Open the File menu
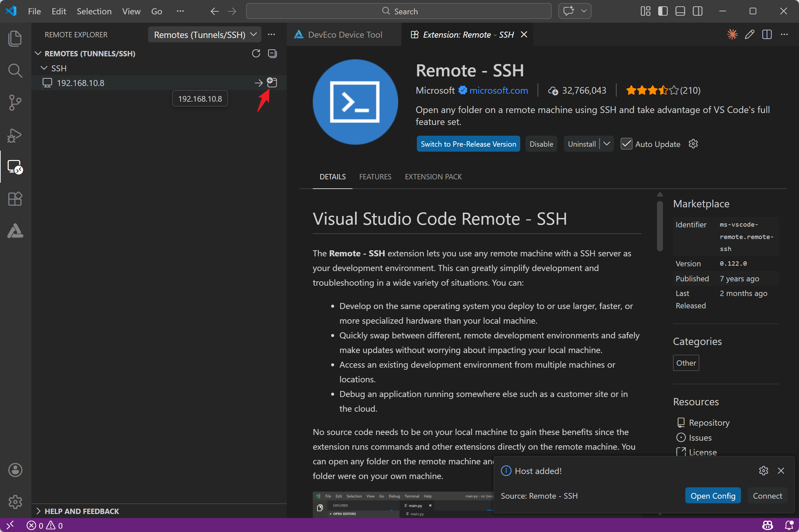 click(x=34, y=11)
